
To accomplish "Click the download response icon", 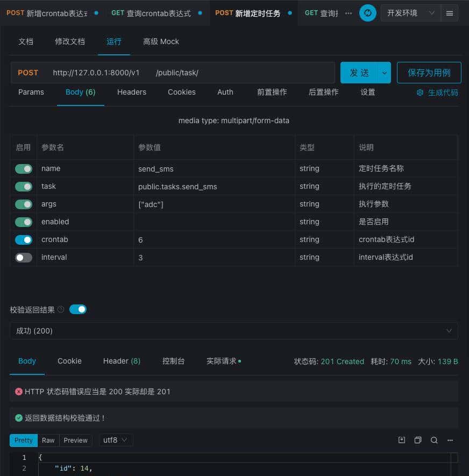I will coord(401,440).
